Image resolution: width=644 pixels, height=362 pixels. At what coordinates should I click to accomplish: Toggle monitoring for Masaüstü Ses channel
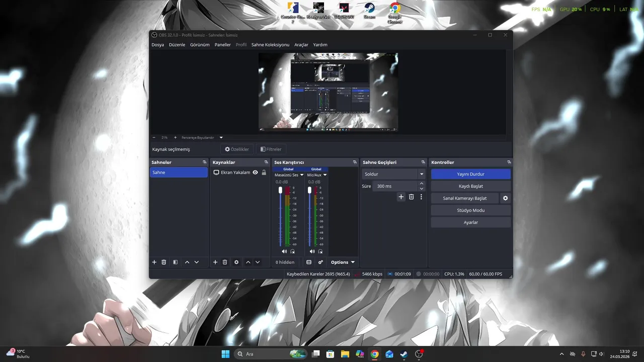tap(292, 251)
